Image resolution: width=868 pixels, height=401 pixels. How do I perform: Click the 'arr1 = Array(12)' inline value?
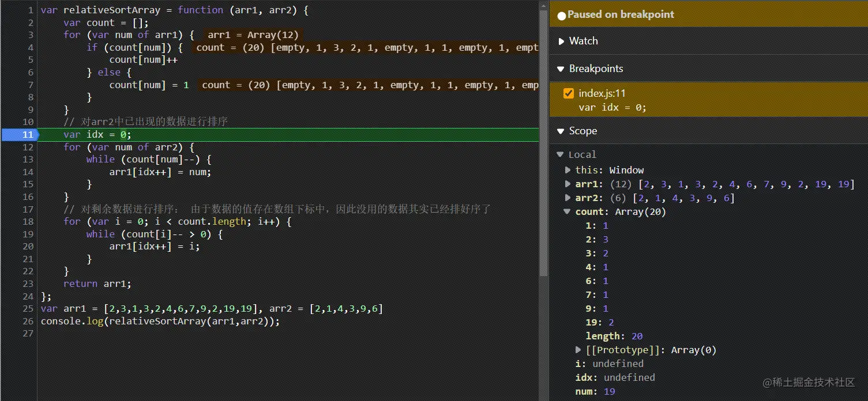(253, 35)
